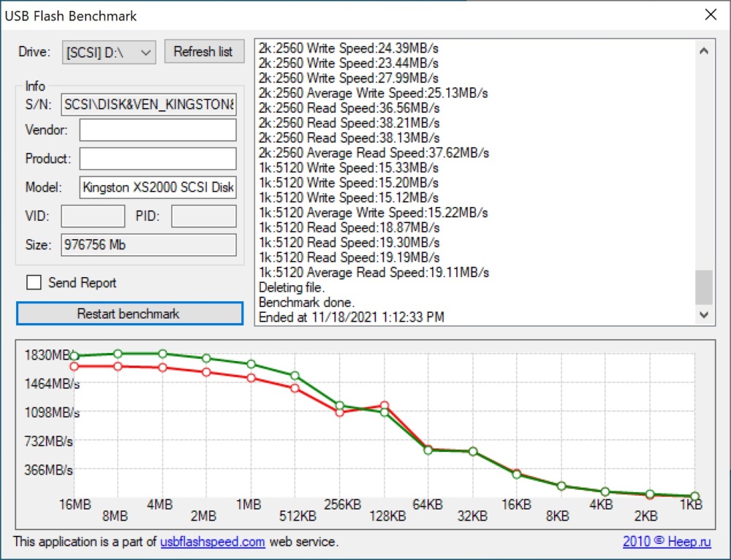Click the log scrollbar down arrow
Viewport: 731px width, 560px height.
704,315
